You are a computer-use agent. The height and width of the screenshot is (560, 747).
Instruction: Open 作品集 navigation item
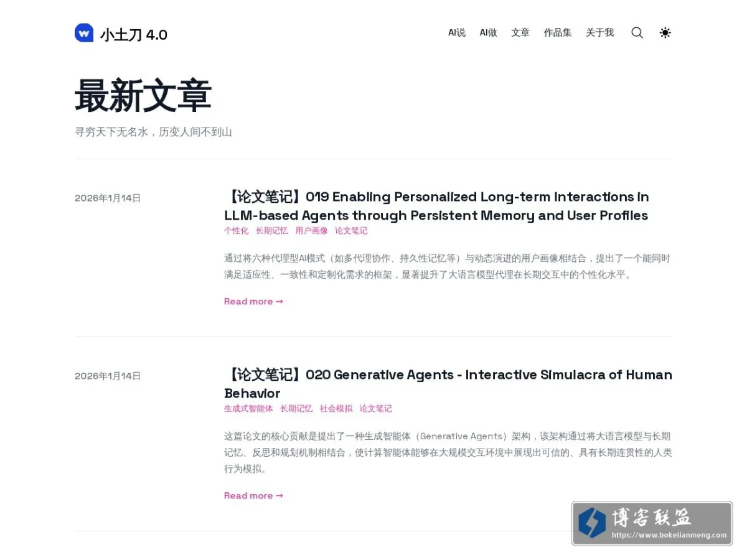coord(558,32)
